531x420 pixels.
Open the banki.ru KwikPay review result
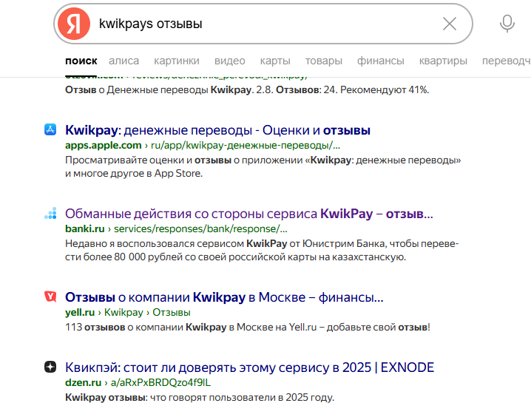pos(248,214)
